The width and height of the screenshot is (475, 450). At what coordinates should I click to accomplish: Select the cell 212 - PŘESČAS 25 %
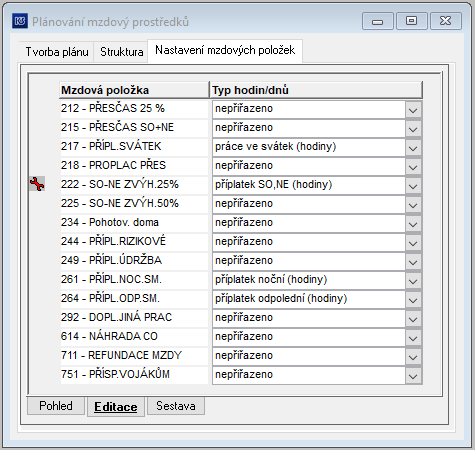coord(134,109)
